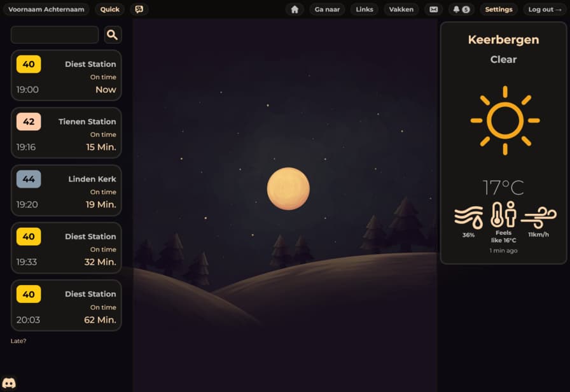Expand the Links menu
The image size is (570, 392).
pyautogui.click(x=365, y=10)
